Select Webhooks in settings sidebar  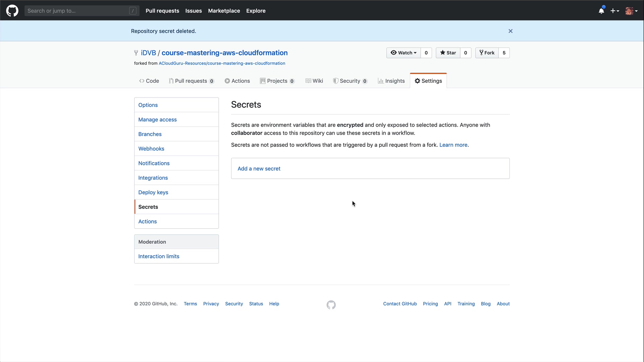151,148
